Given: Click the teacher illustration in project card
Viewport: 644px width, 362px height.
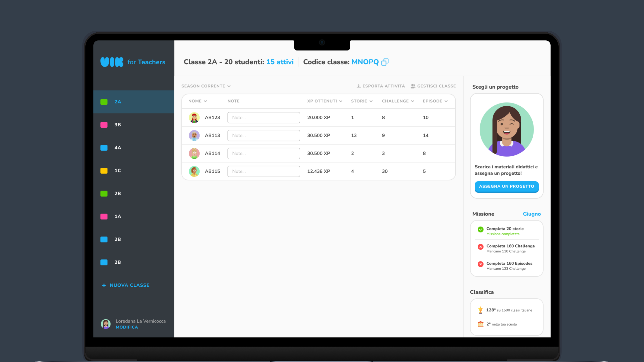Looking at the screenshot, I should [x=507, y=129].
